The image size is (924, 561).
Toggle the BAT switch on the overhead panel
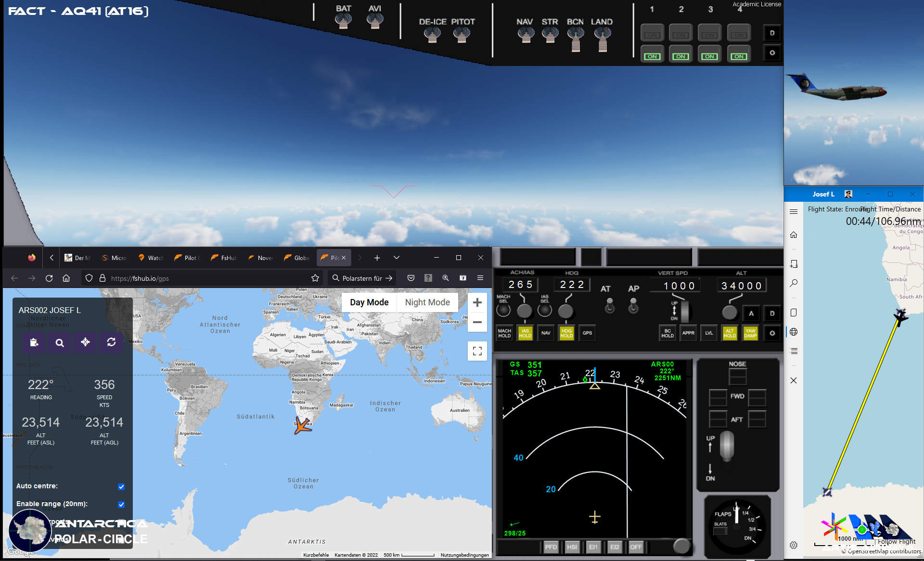343,21
